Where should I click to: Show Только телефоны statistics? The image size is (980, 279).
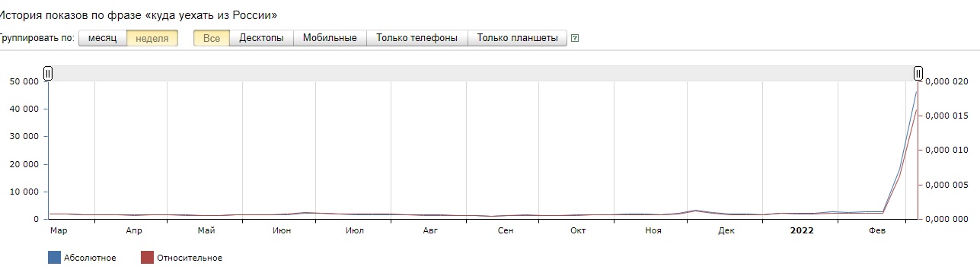click(x=417, y=38)
